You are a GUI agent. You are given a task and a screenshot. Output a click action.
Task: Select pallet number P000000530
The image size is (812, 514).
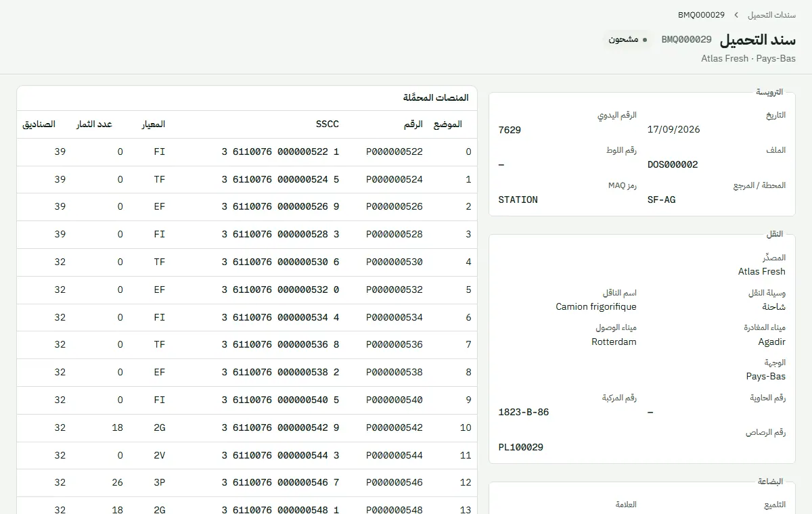click(x=394, y=262)
